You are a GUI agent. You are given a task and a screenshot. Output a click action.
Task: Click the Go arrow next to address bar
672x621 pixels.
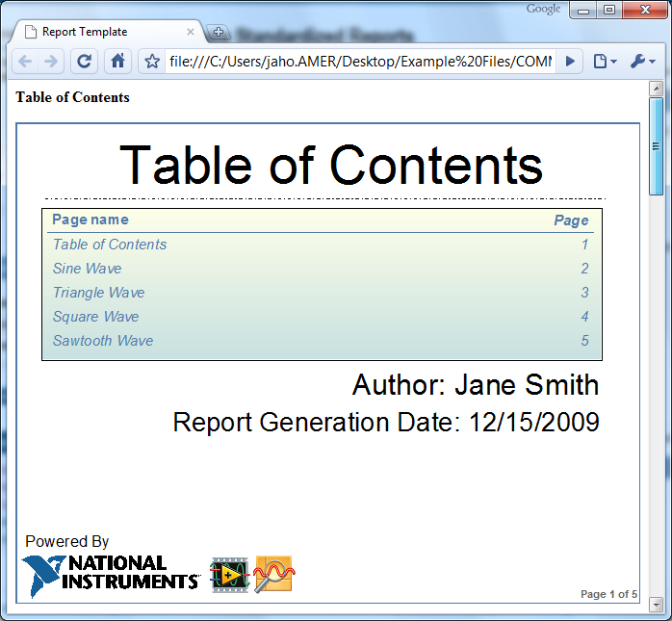570,61
